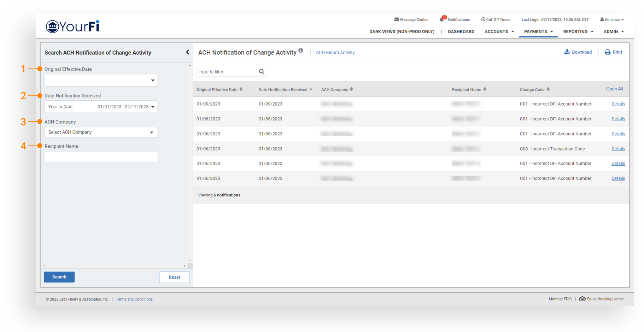Open Cut-Off Times clock icon
Image resolution: width=644 pixels, height=332 pixels.
(x=483, y=19)
